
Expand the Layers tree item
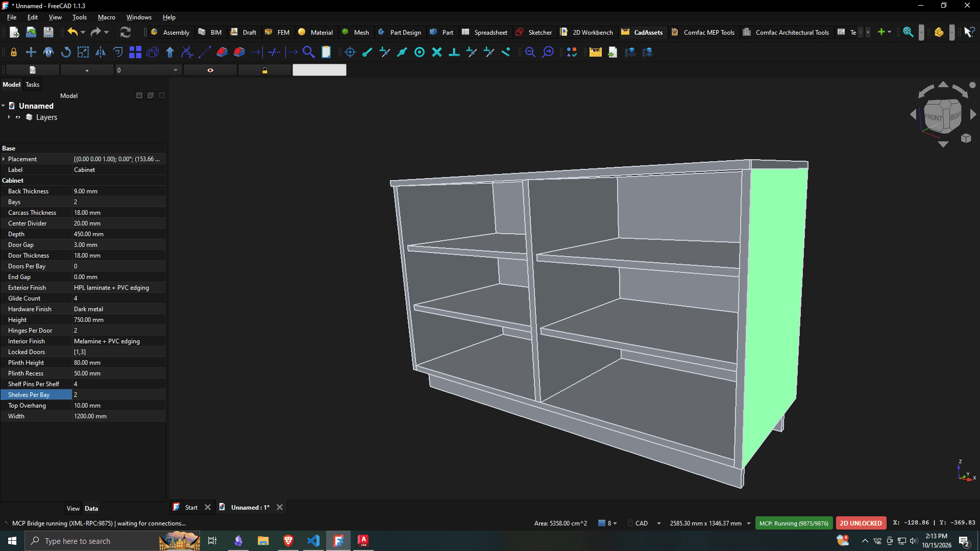9,117
